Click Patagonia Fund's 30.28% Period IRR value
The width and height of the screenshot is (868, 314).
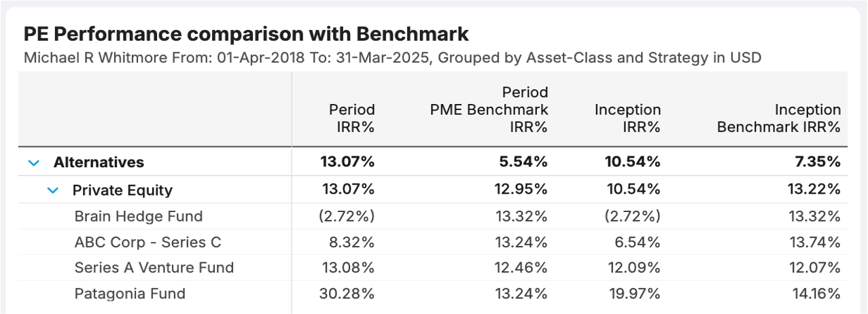click(x=347, y=294)
